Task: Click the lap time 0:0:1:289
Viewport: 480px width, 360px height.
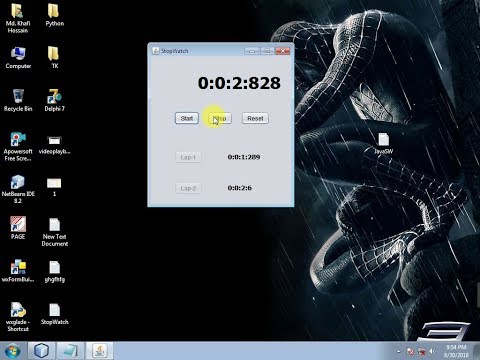Action: tap(244, 157)
